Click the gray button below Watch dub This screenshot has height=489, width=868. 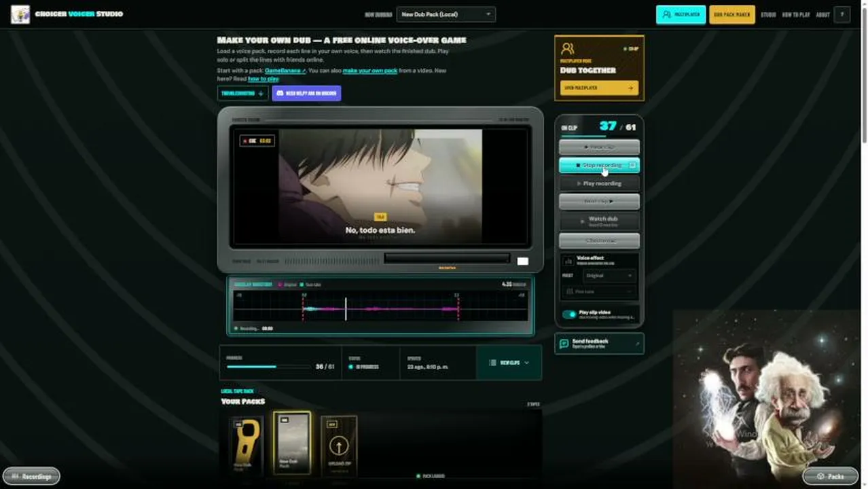[599, 240]
